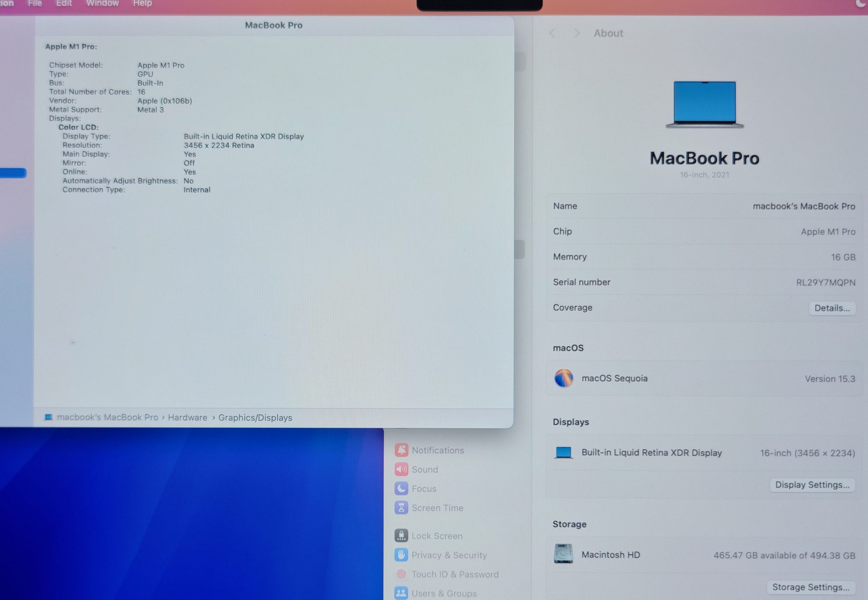Image resolution: width=868 pixels, height=600 pixels.
Task: Click the macOS Sequoia icon
Action: [x=563, y=378]
